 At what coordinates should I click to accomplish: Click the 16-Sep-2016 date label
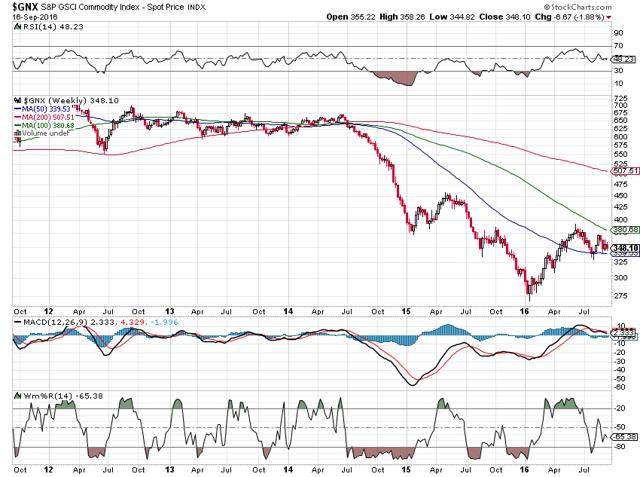pos(35,17)
